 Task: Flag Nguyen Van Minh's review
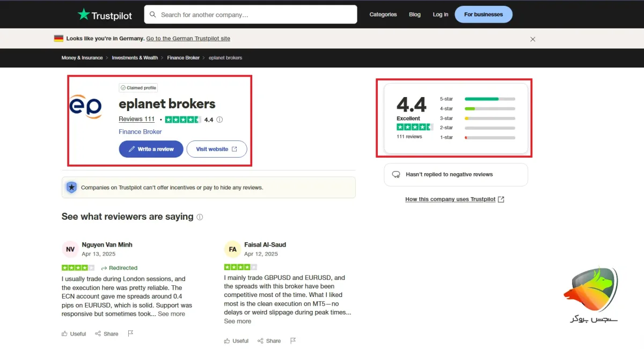(x=130, y=333)
